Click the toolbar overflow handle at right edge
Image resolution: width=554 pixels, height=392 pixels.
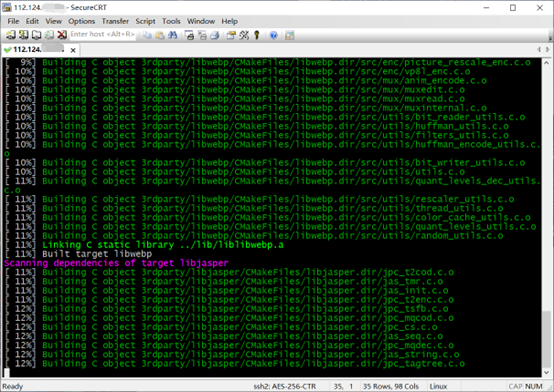click(550, 35)
